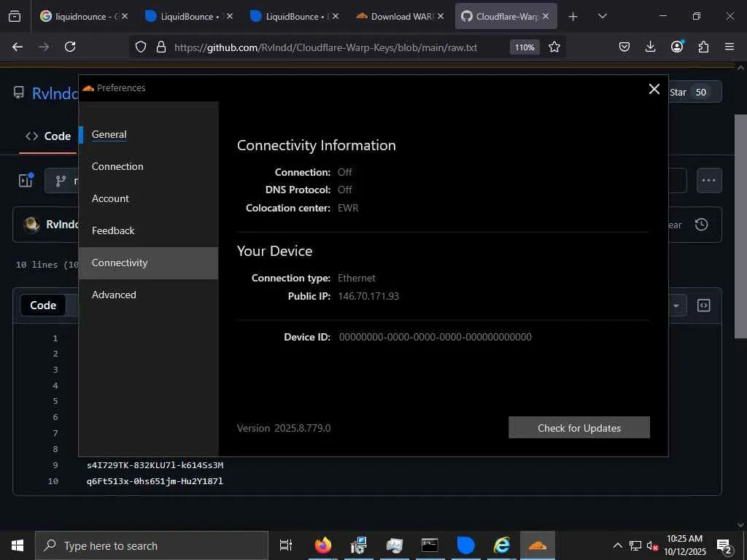This screenshot has height=560, width=747.
Task: Bookmark this page with the star
Action: click(554, 47)
